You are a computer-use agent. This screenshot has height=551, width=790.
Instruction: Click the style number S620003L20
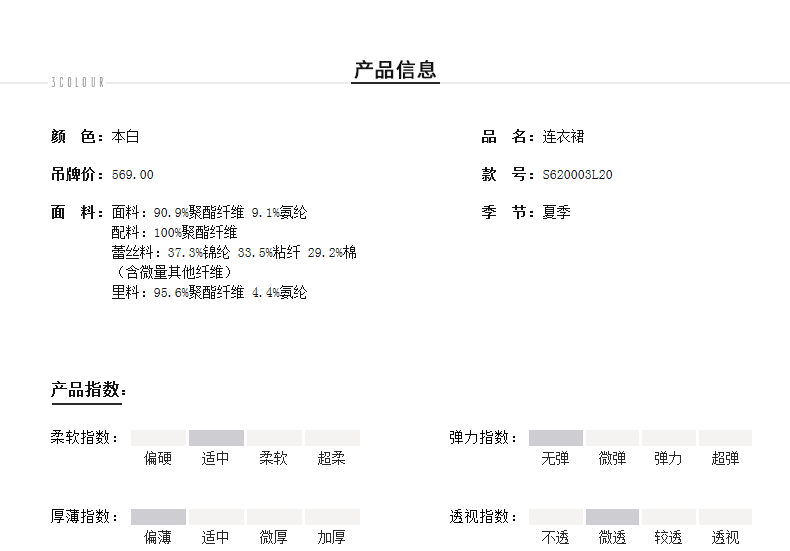[577, 175]
